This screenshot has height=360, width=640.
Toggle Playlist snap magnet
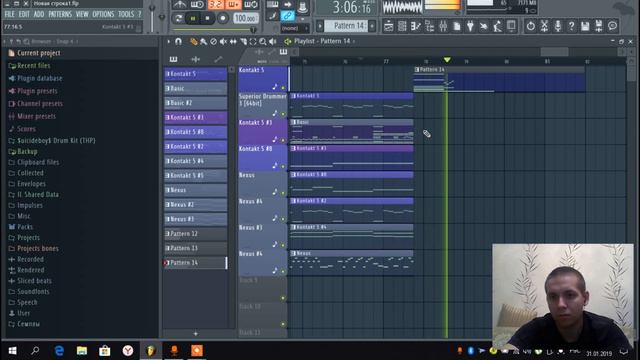coord(178,42)
